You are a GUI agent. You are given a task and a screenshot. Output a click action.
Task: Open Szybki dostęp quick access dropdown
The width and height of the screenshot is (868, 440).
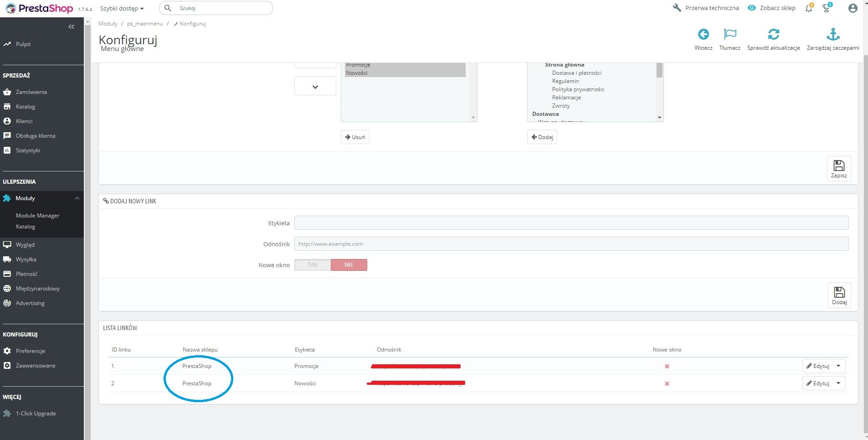pos(122,8)
